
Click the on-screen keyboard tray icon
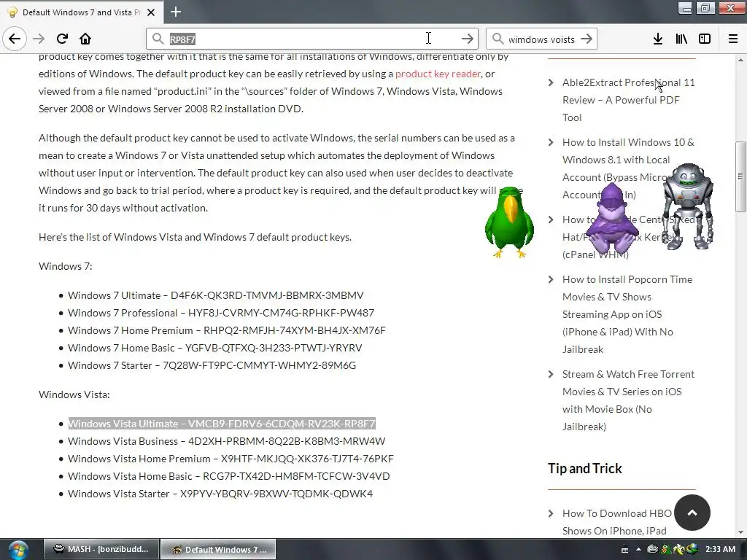coord(625,550)
